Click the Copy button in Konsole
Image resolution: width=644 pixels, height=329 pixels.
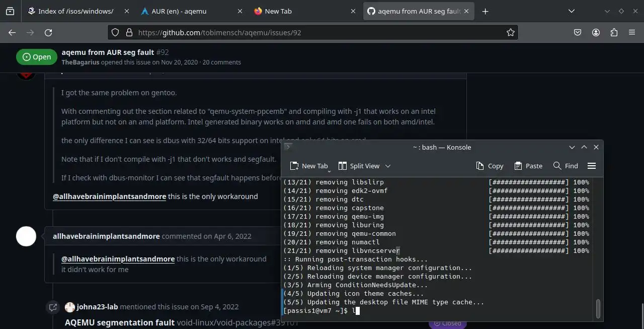click(490, 166)
